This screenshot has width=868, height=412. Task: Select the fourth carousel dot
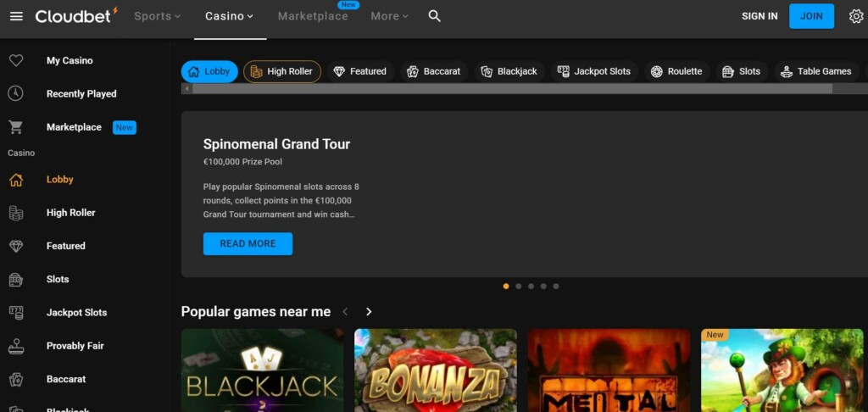543,287
